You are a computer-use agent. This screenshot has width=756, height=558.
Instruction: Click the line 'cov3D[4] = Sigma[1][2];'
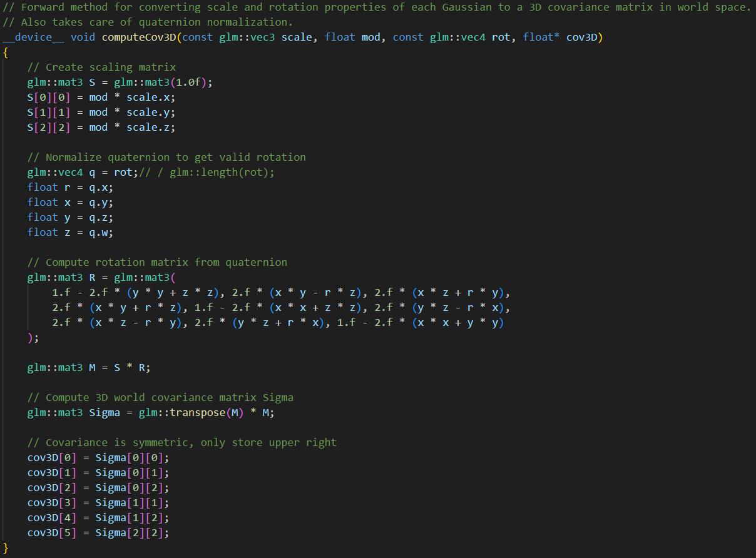tap(98, 517)
